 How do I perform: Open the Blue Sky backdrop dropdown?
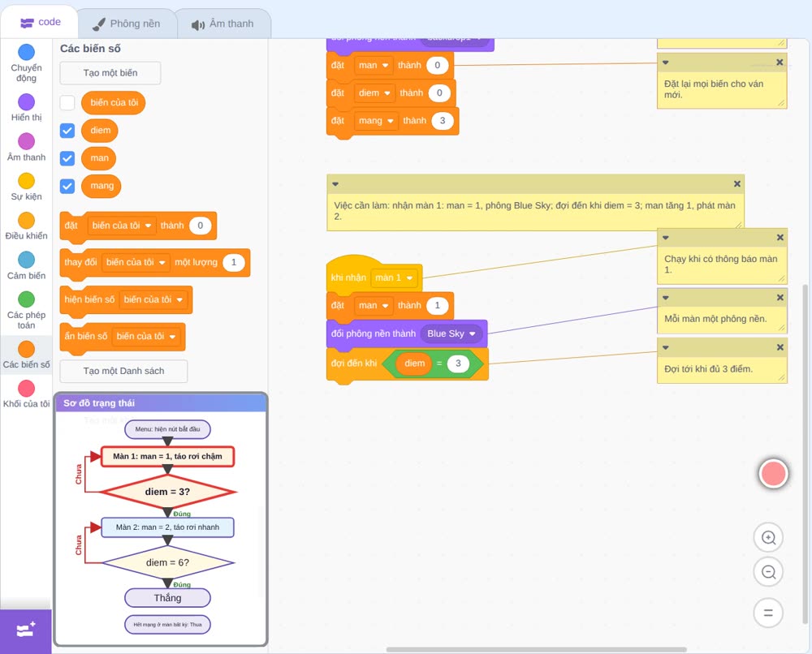coord(451,333)
